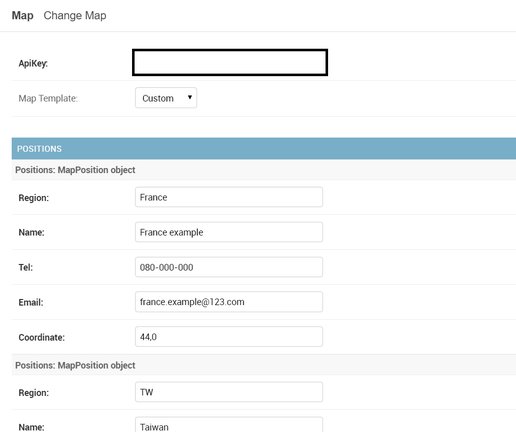Click the ApiKey label

[x=33, y=63]
